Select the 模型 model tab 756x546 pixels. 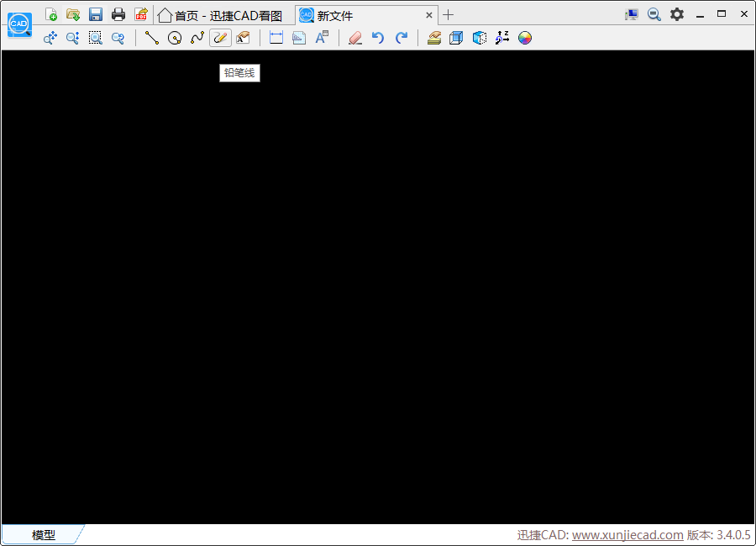coord(44,535)
